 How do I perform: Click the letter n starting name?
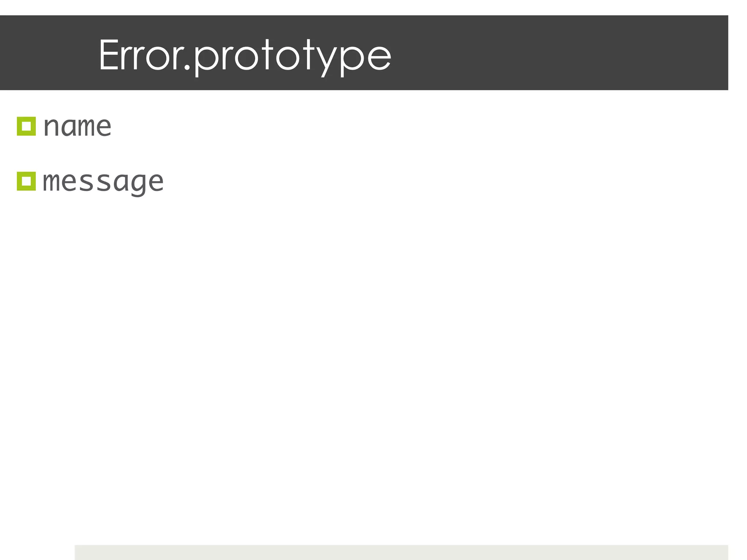[51, 127]
